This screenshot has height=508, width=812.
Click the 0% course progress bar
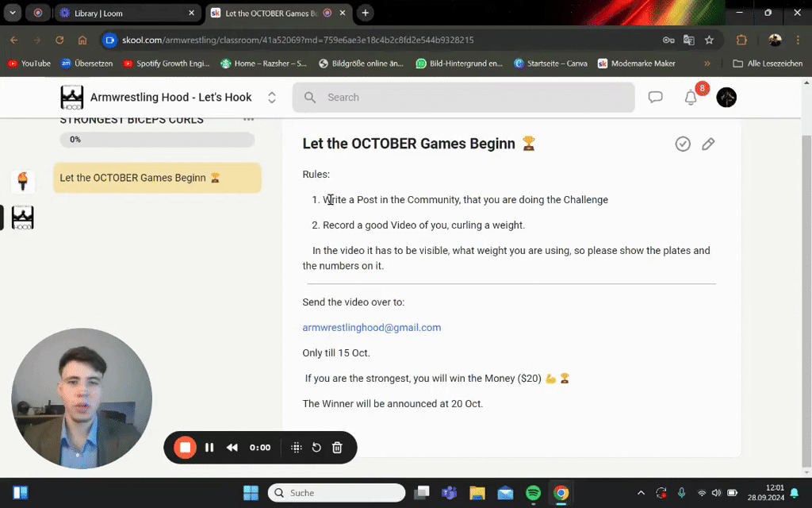click(x=158, y=140)
